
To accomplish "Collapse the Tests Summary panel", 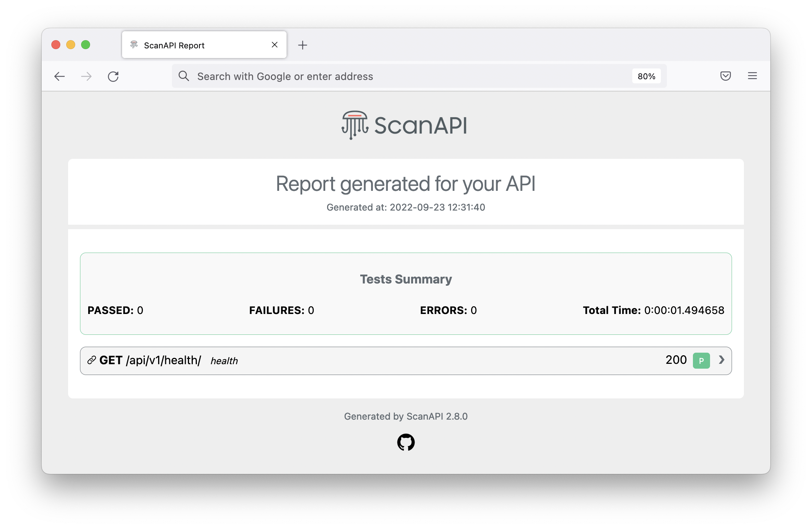I will [405, 279].
